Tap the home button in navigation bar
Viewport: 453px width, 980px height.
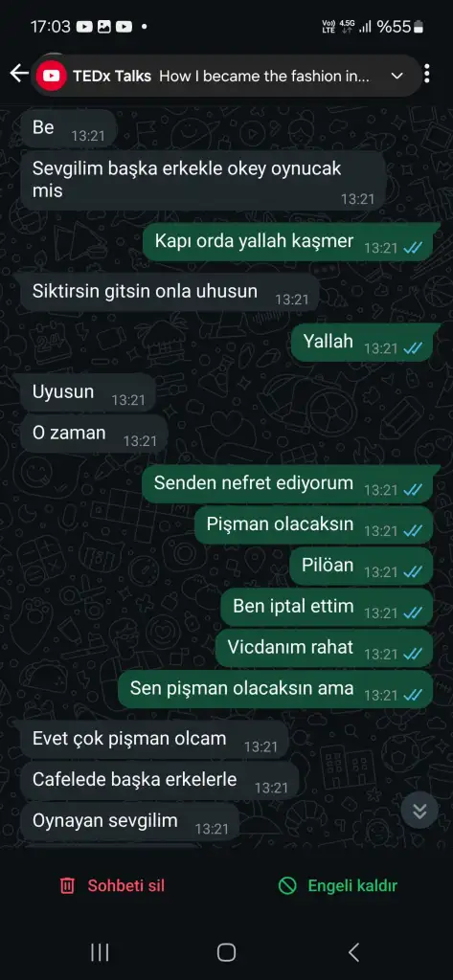[226, 952]
